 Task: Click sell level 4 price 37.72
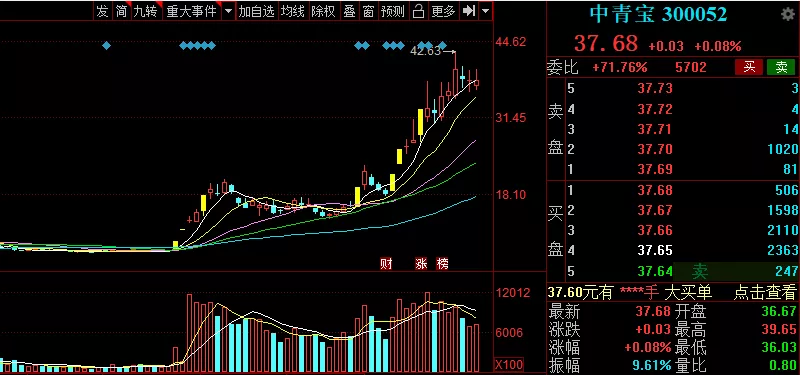(655, 109)
